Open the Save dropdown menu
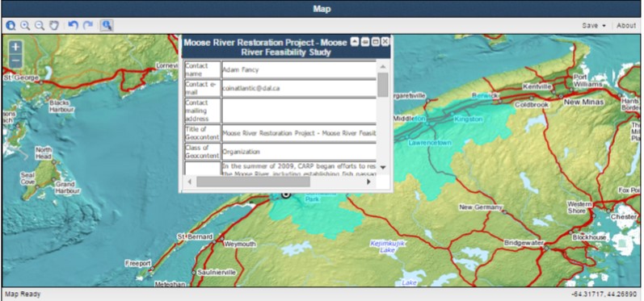The image size is (644, 301). (594, 26)
